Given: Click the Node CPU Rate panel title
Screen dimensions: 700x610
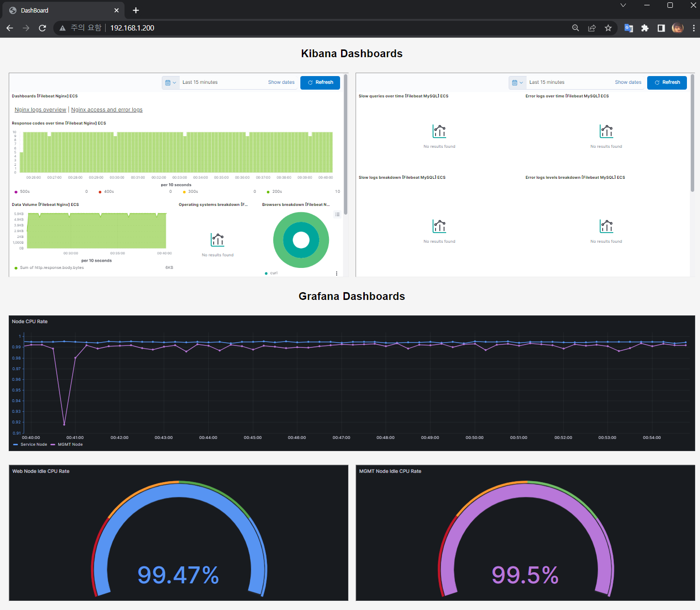Looking at the screenshot, I should click(30, 322).
